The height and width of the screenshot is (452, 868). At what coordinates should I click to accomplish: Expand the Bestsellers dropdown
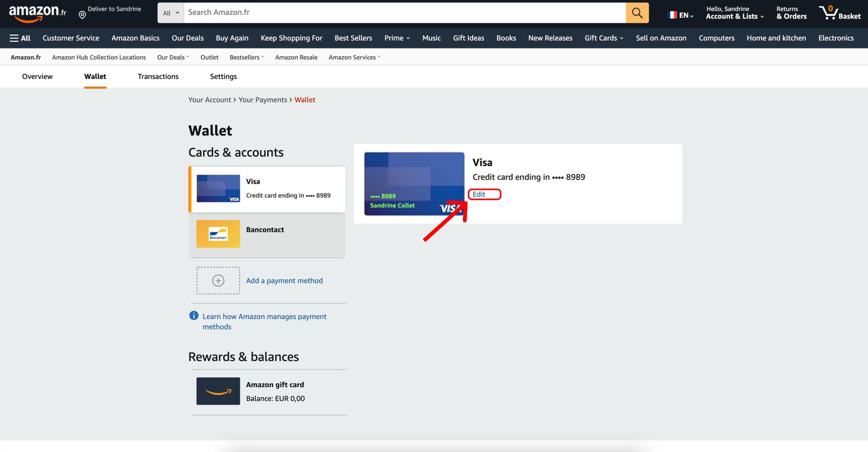(247, 57)
